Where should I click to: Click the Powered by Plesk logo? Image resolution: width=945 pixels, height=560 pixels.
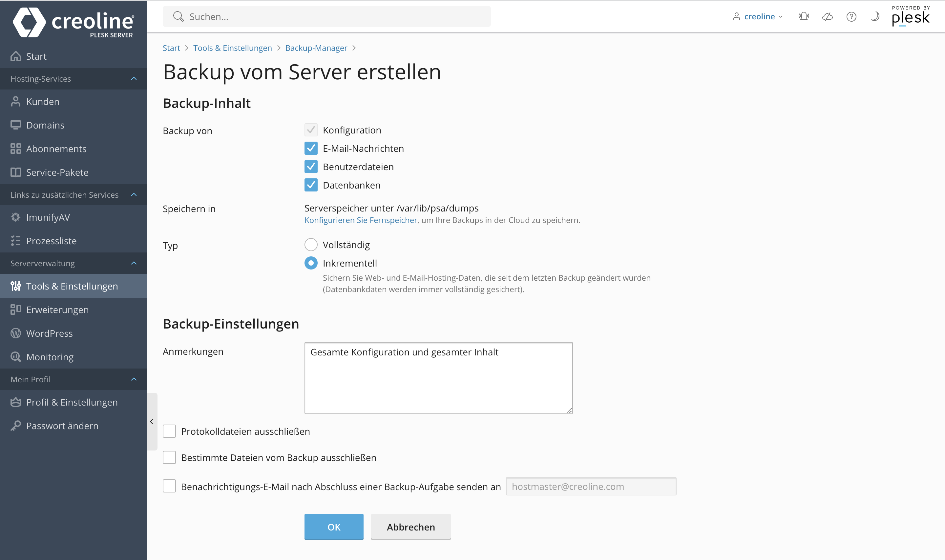910,16
